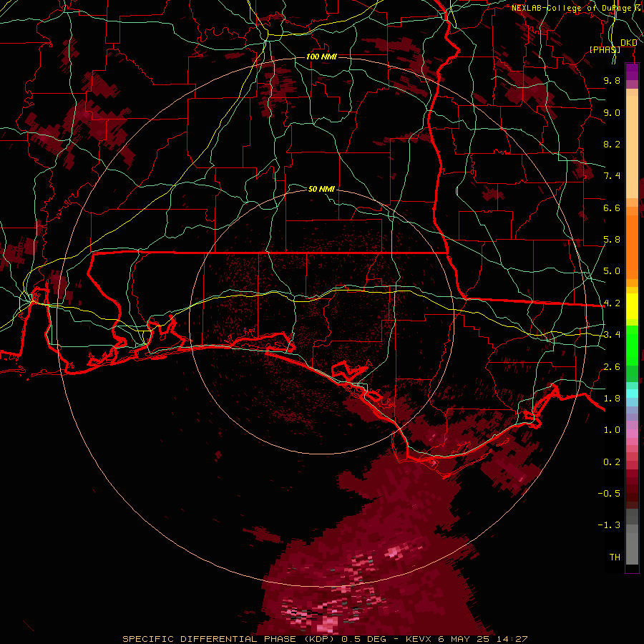Select the 1.0 value on color scale
Screen dimensions: 644x644
tap(612, 430)
